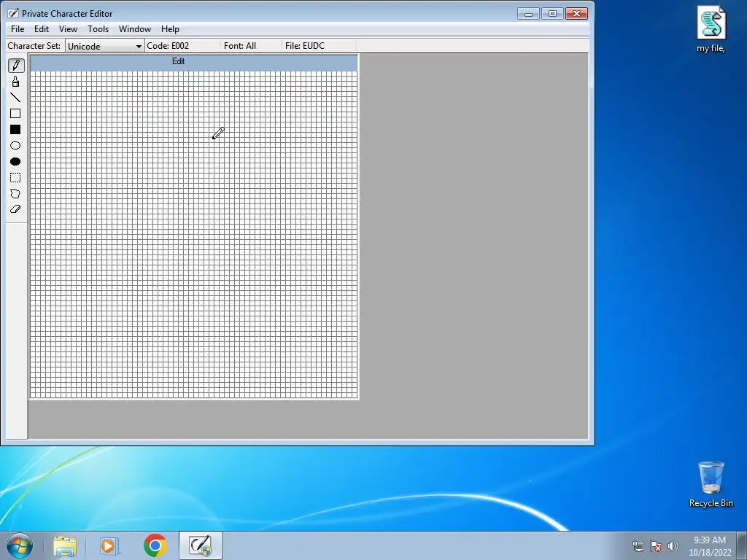Select the Hollow Ellipse tool

click(x=15, y=146)
